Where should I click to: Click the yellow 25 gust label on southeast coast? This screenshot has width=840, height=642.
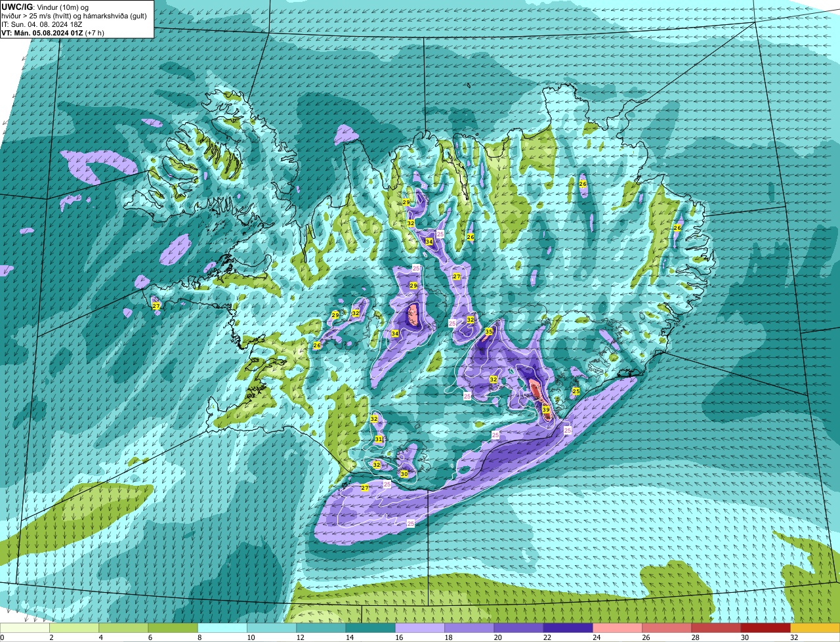(x=576, y=391)
